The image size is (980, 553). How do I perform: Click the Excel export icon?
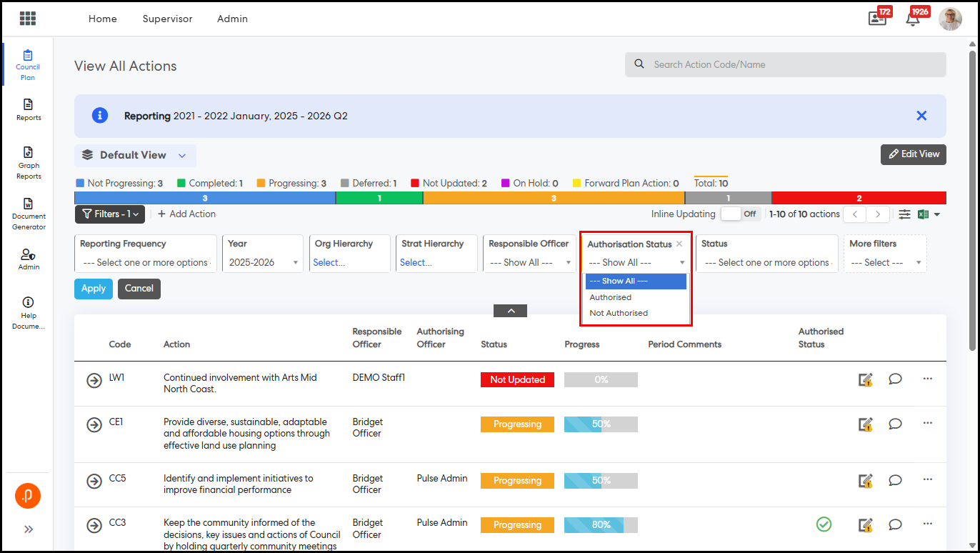coord(923,214)
